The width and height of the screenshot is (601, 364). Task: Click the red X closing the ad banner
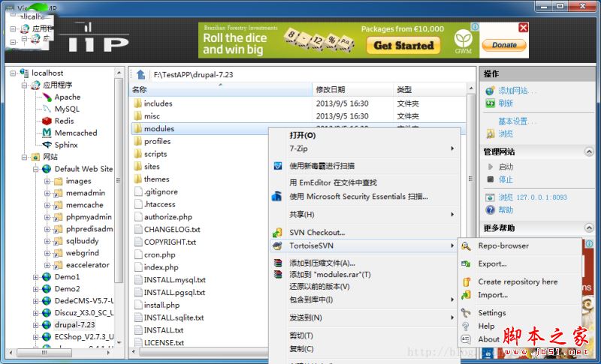coord(523,28)
